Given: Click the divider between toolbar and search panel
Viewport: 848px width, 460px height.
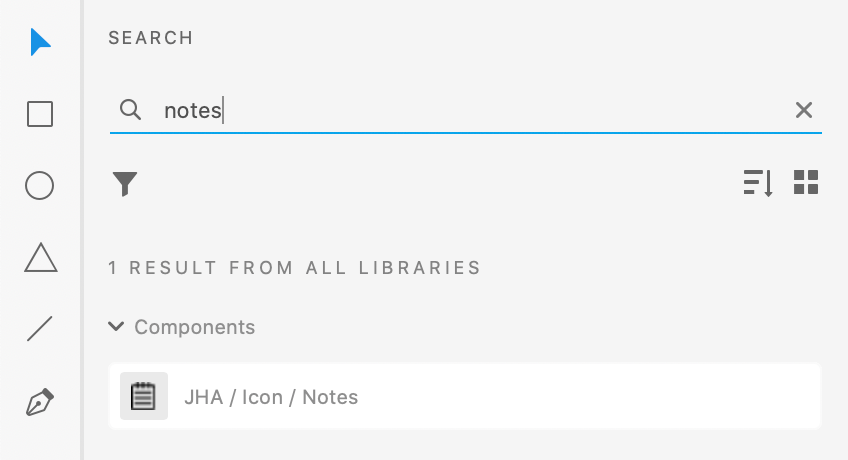Looking at the screenshot, I should pos(84,230).
